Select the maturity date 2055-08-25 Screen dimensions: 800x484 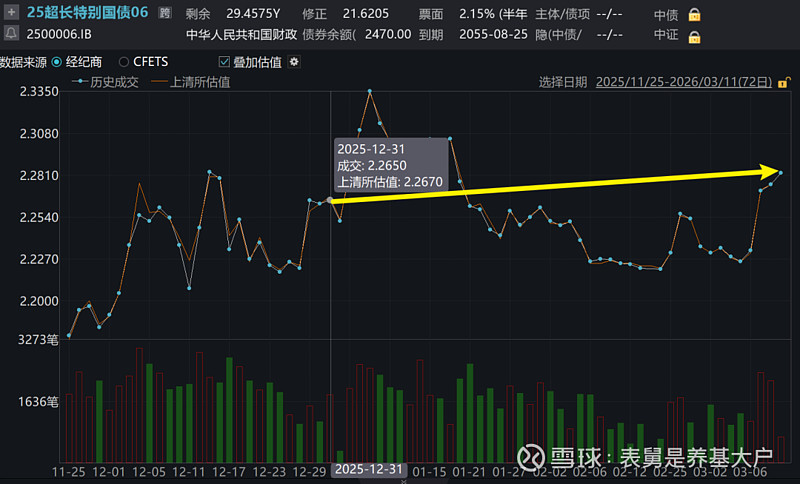point(493,34)
